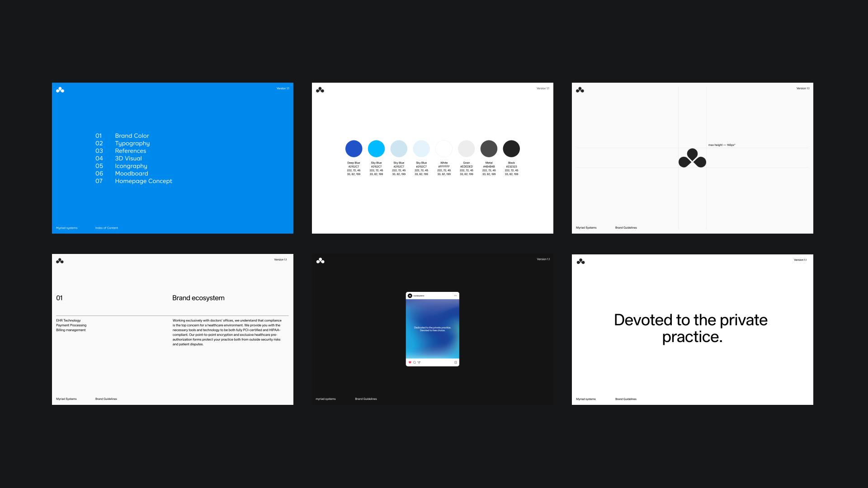Viewport: 868px width, 488px height.
Task: Click the Moodboard index entry
Action: 131,174
